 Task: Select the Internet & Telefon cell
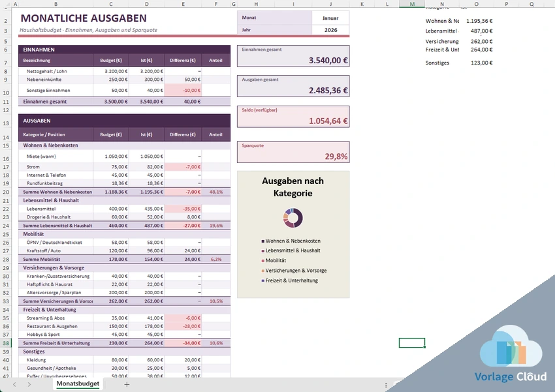click(x=55, y=175)
